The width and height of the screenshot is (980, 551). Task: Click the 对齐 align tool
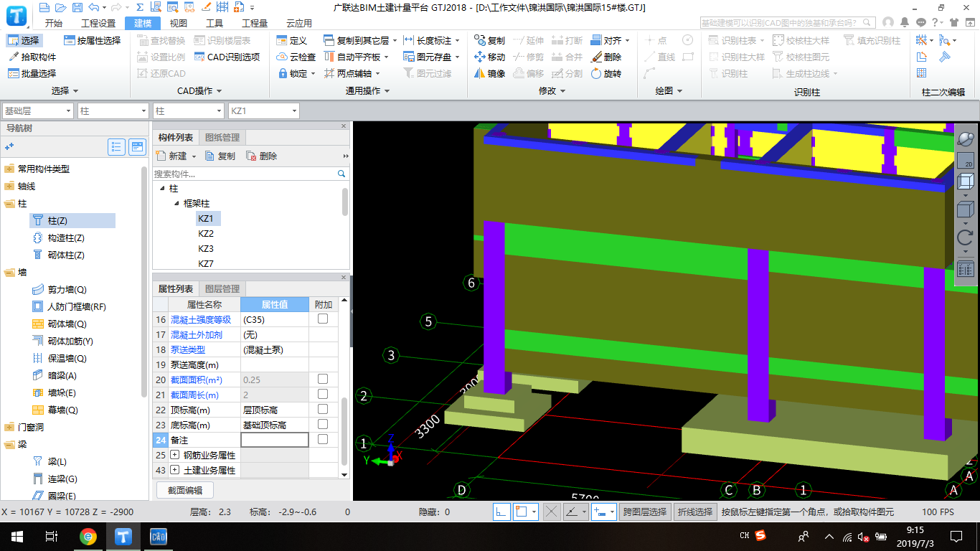pos(606,40)
